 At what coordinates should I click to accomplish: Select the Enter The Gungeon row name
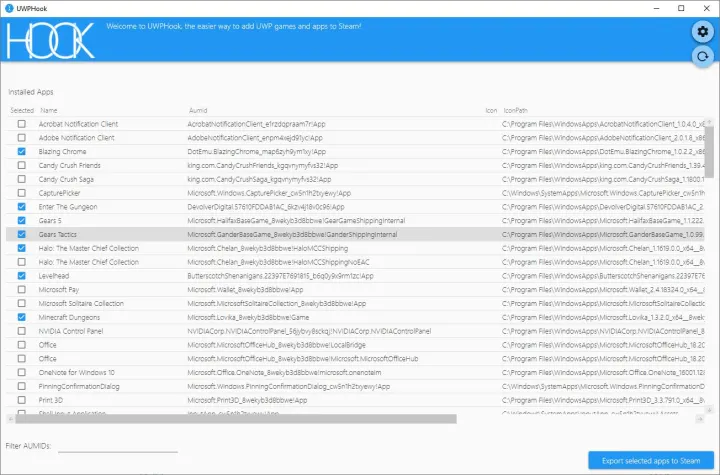[68, 207]
